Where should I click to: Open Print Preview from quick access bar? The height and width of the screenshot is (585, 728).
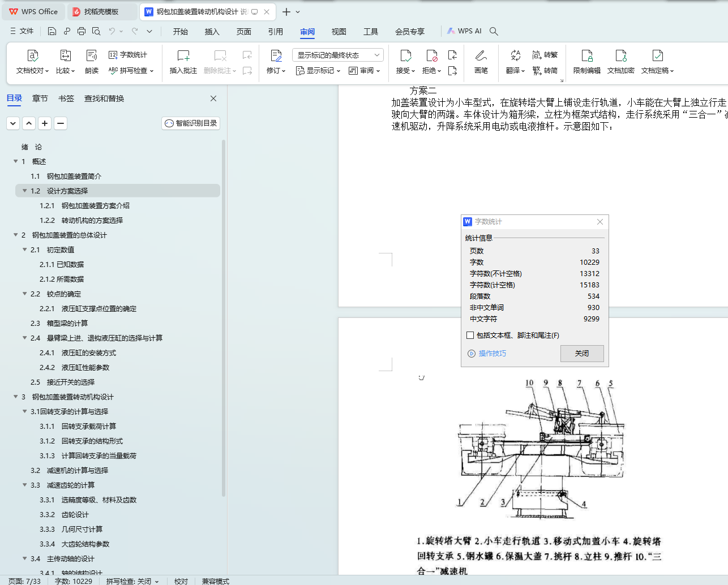click(96, 31)
